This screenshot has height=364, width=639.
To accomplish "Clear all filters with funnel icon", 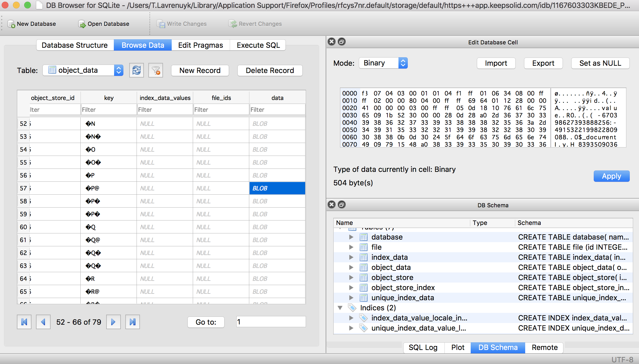I will tap(156, 70).
